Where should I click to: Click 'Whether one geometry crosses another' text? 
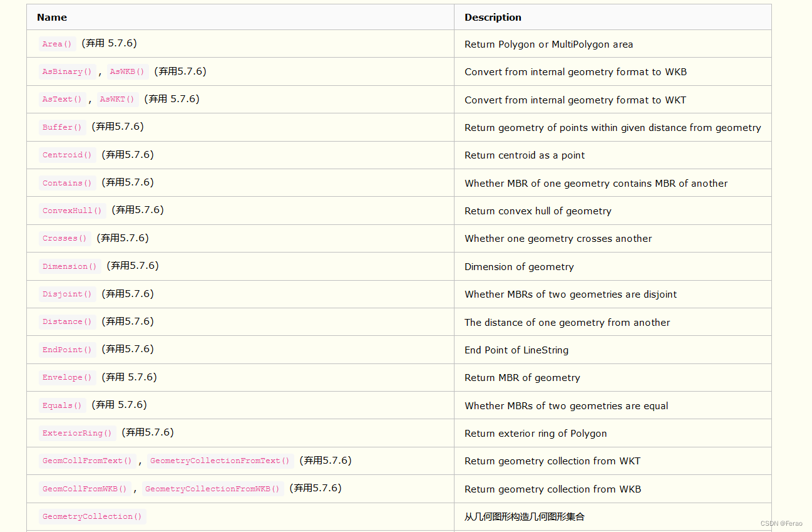(x=558, y=239)
